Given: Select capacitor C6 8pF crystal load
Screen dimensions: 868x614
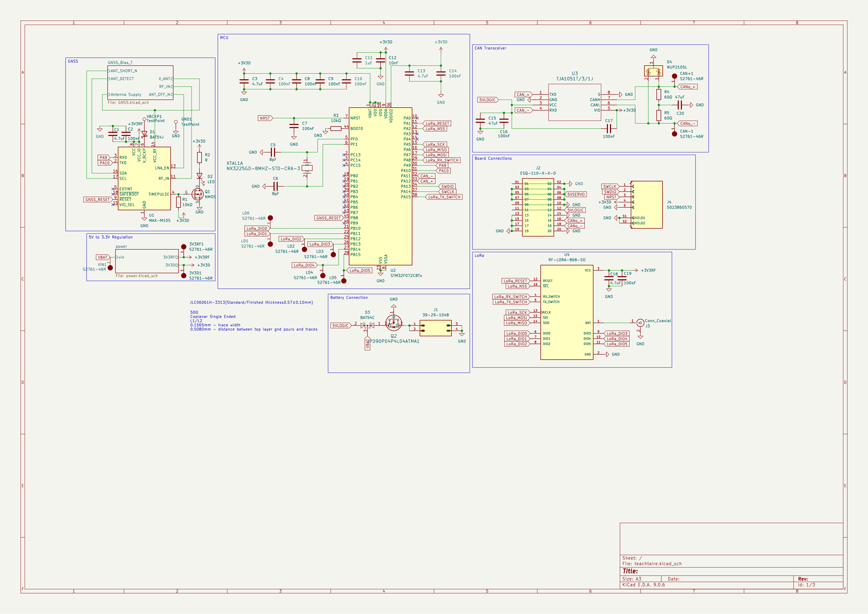Looking at the screenshot, I should pyautogui.click(x=276, y=186).
